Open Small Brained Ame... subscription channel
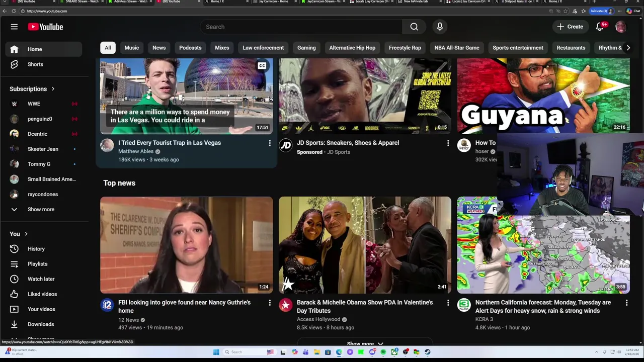Image resolution: width=644 pixels, height=362 pixels. coord(44,179)
